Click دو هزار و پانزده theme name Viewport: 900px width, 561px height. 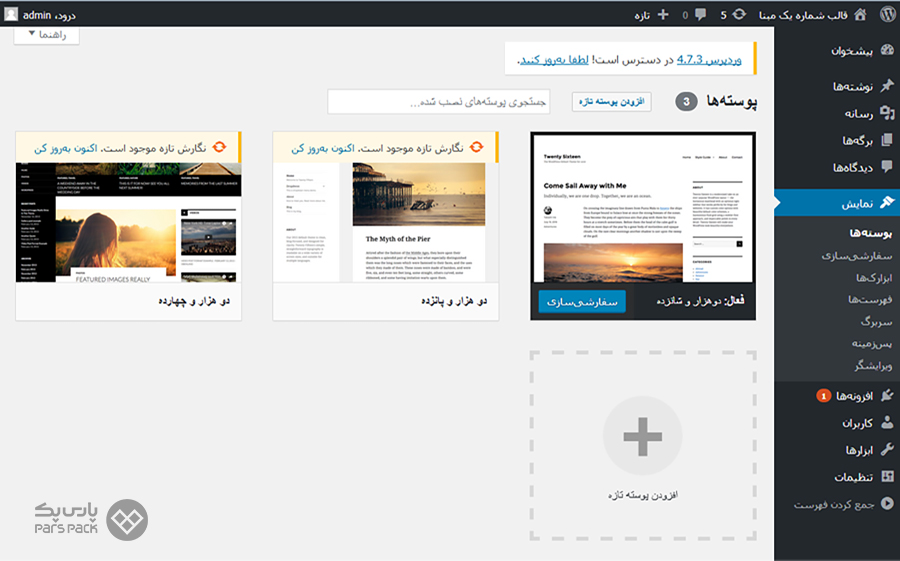(x=453, y=301)
